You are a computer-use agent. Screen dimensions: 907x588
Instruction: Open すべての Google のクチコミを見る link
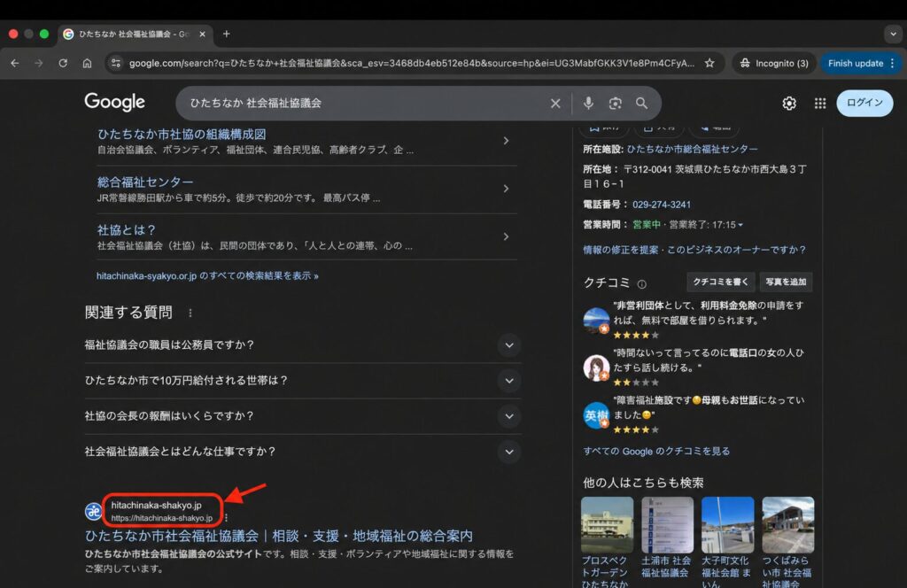[x=656, y=451]
